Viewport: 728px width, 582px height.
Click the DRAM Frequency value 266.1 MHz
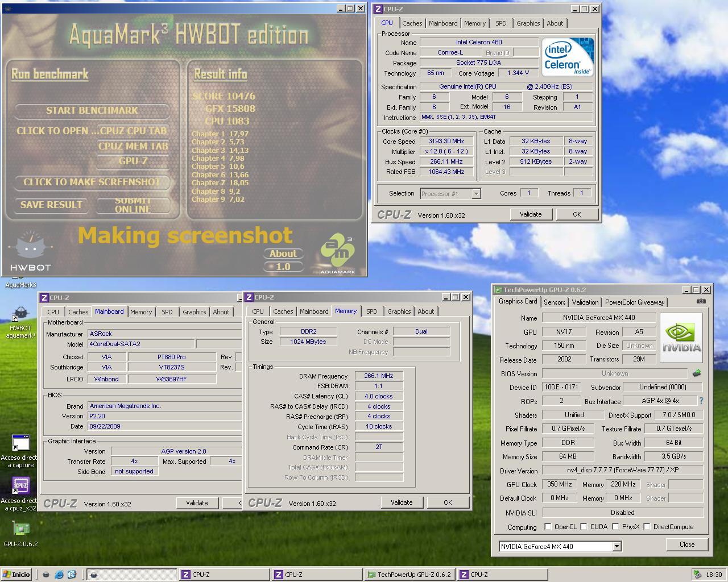click(379, 376)
